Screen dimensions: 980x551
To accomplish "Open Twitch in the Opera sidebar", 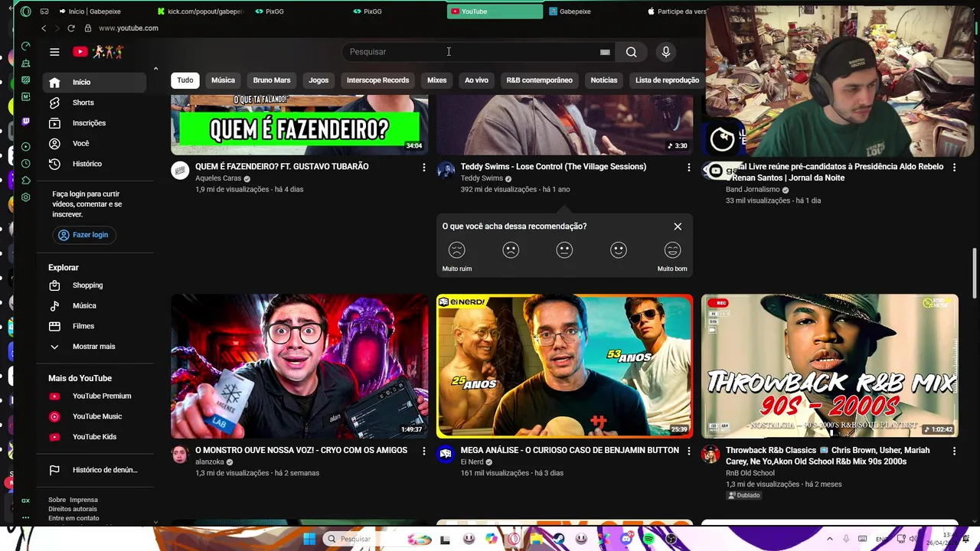I will point(26,121).
